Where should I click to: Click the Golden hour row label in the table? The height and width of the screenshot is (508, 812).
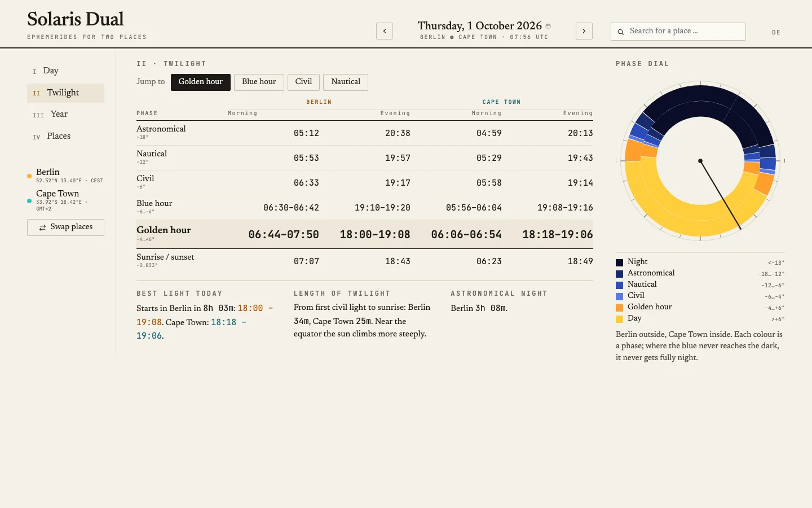(164, 230)
